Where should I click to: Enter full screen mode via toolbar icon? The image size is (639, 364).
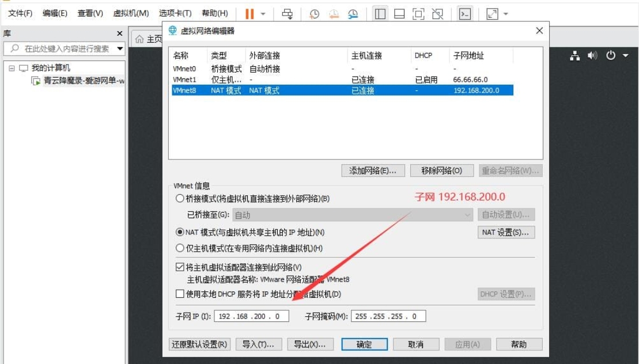pyautogui.click(x=419, y=14)
